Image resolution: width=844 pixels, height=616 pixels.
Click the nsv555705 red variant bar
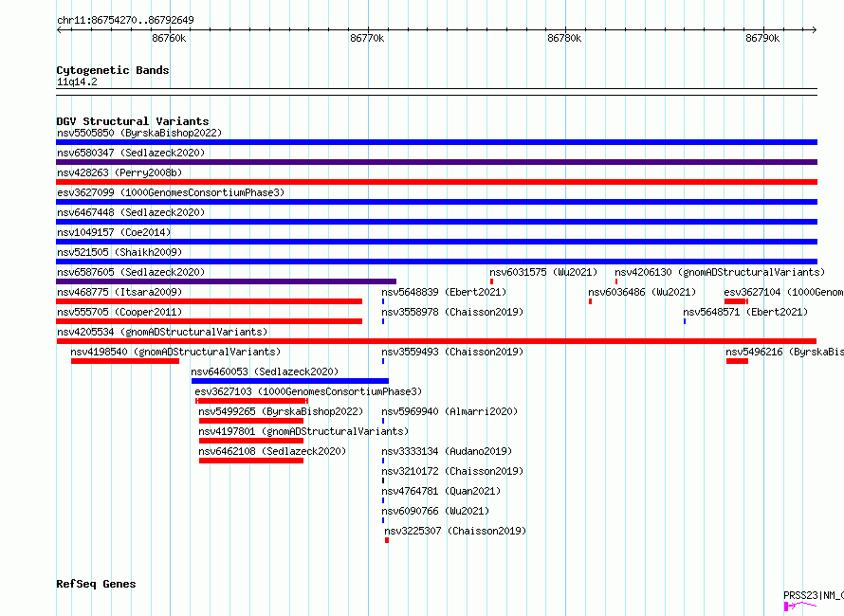point(210,321)
